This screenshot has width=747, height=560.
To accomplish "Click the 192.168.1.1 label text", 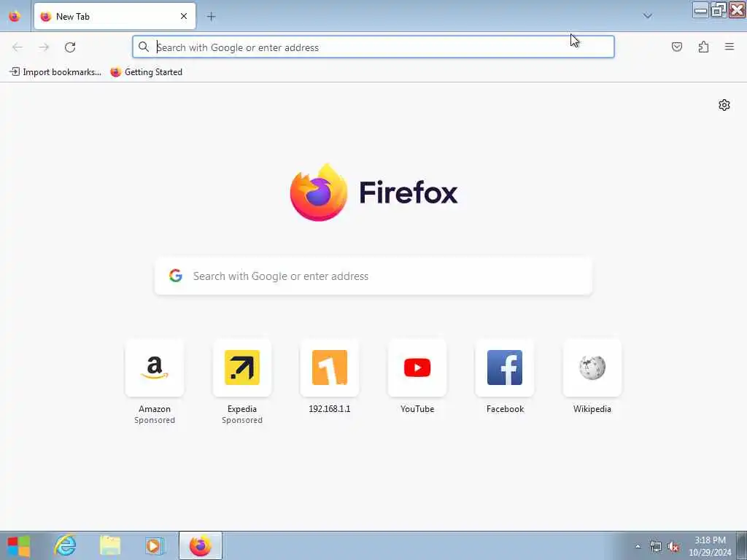I will pyautogui.click(x=330, y=409).
